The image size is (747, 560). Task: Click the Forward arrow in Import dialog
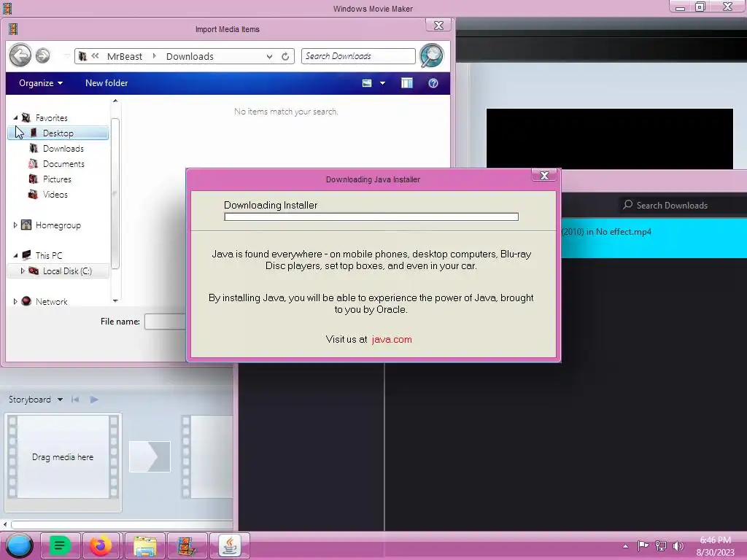[x=43, y=56]
